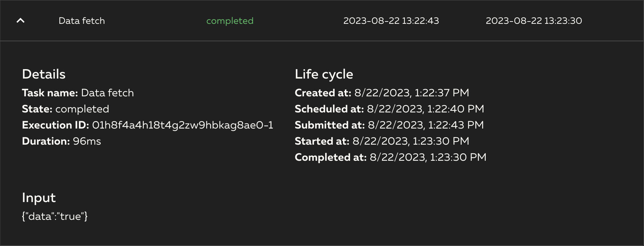Select the timestamp 2023-08-22 13:23:30
Screen dimensions: 644x246
534,21
